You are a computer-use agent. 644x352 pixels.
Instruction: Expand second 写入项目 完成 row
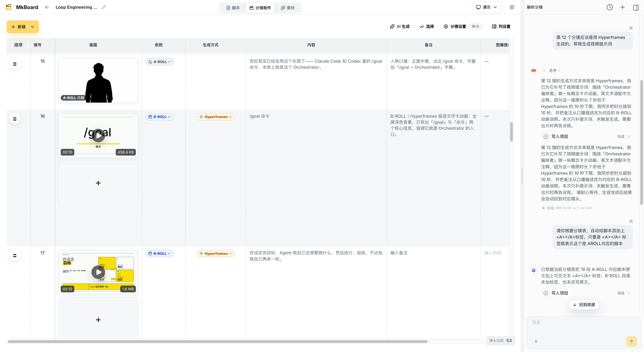586,293
